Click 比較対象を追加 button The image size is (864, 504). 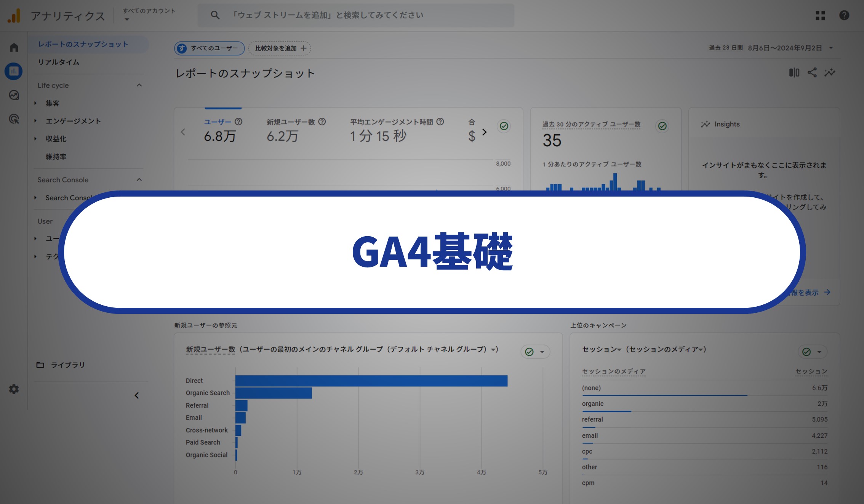(x=280, y=48)
